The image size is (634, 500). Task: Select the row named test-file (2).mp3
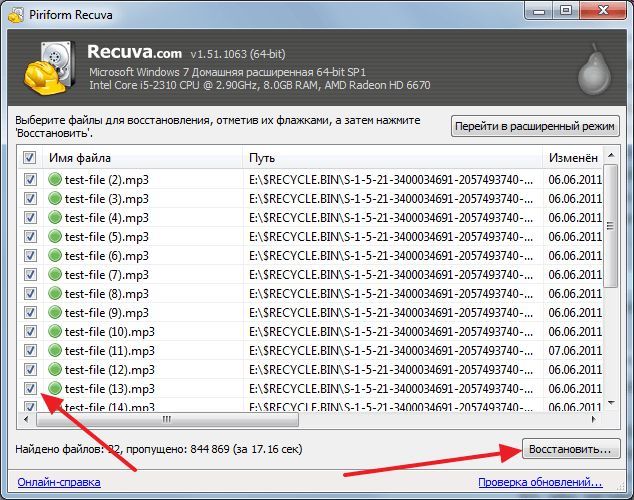[x=311, y=179]
